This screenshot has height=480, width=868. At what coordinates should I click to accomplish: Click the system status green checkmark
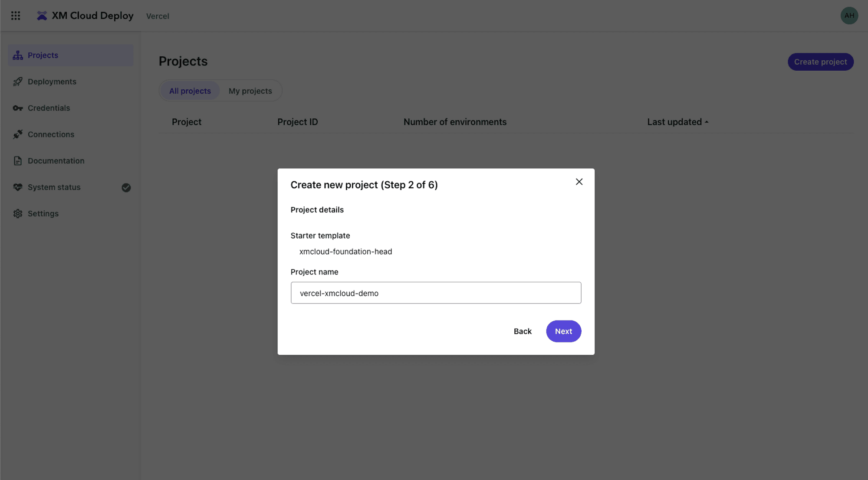126,187
